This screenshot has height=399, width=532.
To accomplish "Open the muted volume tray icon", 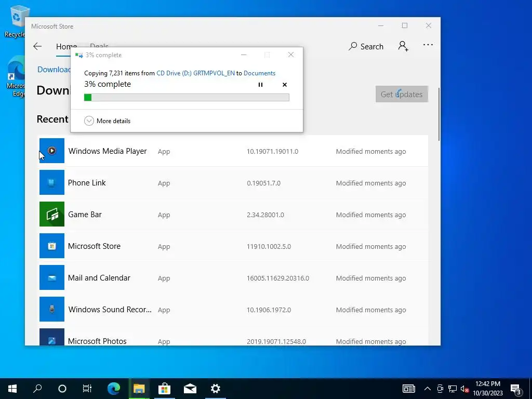I will click(x=464, y=389).
